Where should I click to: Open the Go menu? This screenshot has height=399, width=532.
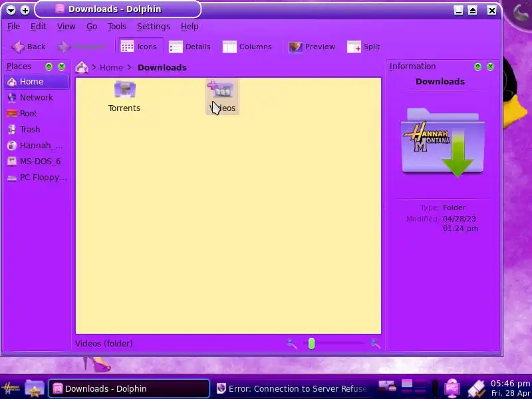coord(92,27)
